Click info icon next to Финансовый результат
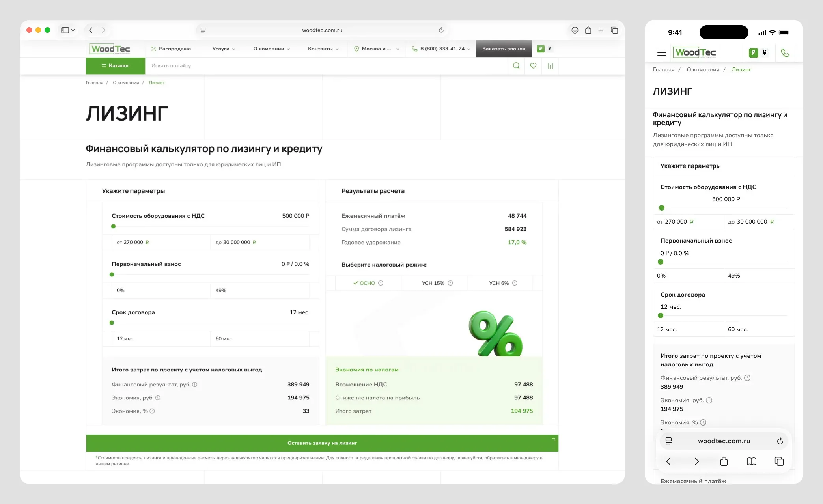823x504 pixels. 195,385
